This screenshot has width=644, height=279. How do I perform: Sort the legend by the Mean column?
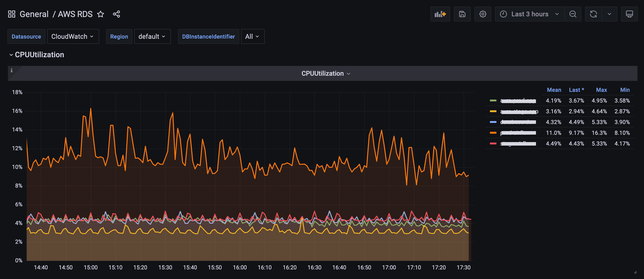pos(554,90)
